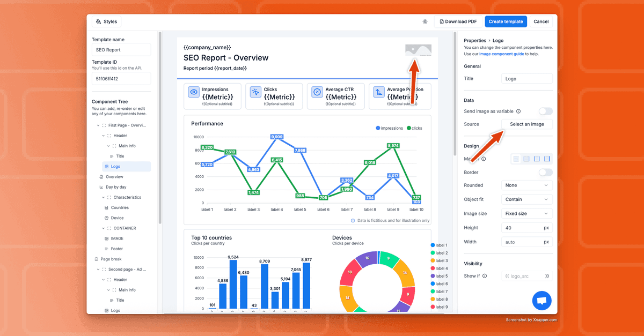Open the Rounded dropdown

coord(527,185)
